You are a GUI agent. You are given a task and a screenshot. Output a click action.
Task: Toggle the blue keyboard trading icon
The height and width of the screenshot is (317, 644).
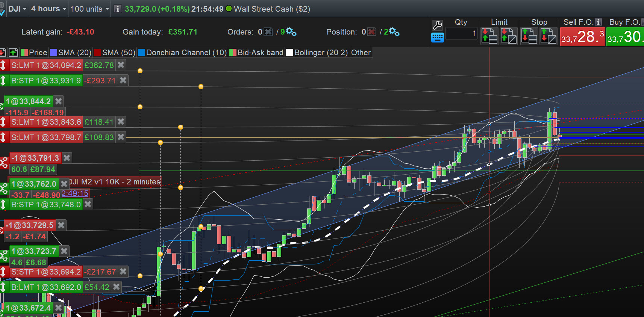pyautogui.click(x=437, y=38)
